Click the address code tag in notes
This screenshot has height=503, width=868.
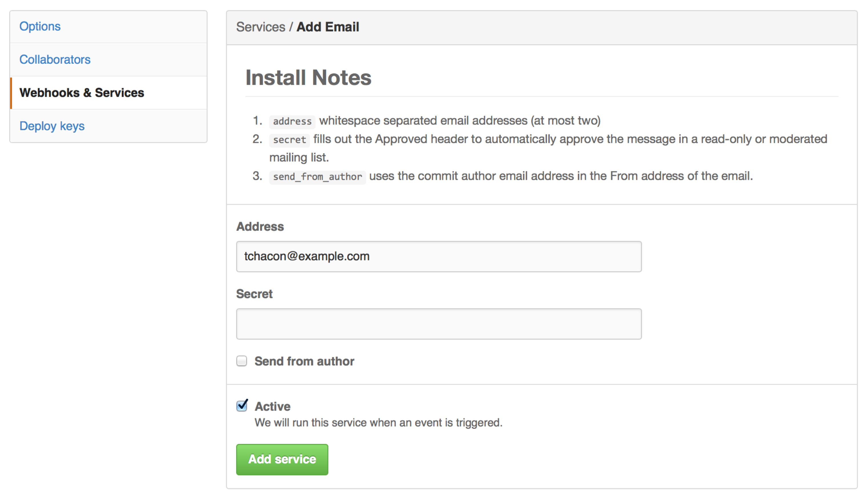tap(292, 122)
